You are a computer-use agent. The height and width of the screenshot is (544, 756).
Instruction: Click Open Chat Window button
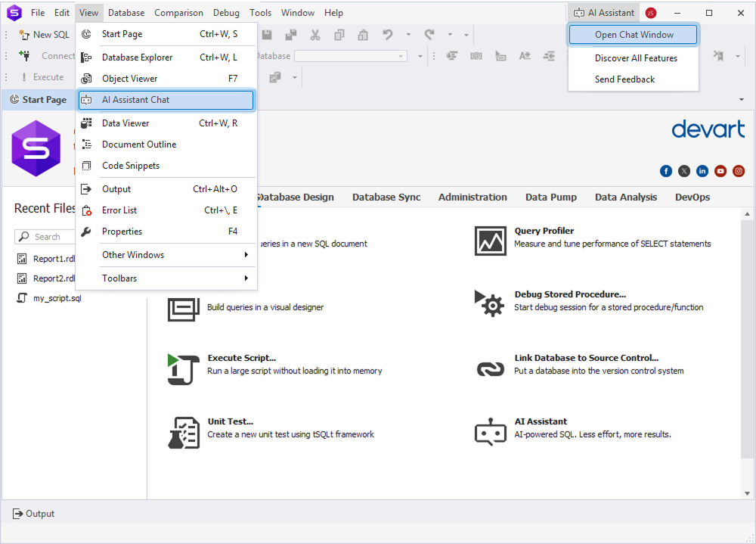[634, 35]
